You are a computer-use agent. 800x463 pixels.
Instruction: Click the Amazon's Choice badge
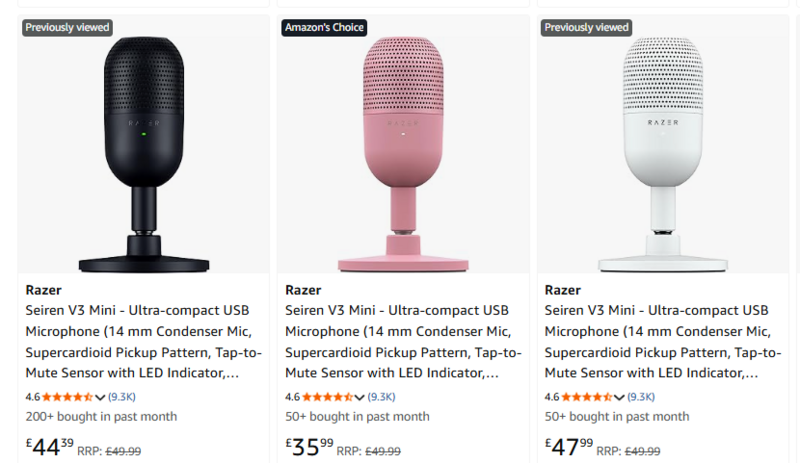[324, 27]
